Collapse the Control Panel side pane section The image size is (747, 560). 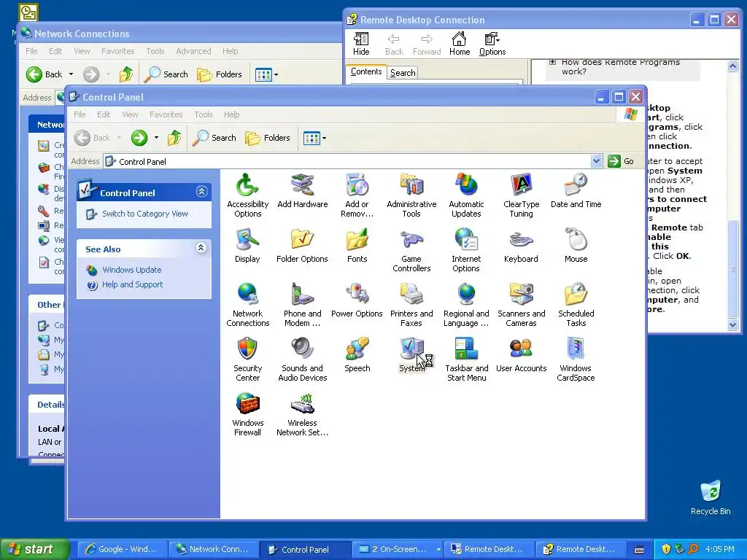point(201,192)
